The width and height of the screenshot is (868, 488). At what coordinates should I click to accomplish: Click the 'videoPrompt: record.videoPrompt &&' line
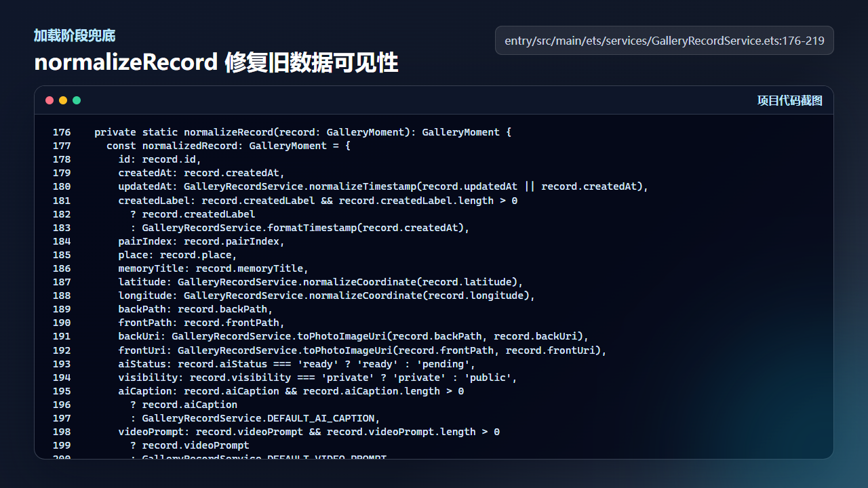[309, 432]
